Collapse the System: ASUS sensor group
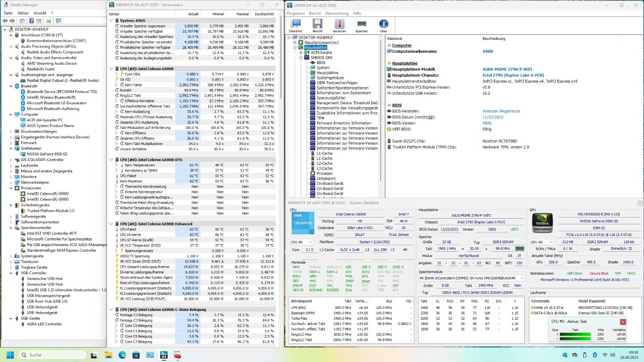 point(111,21)
